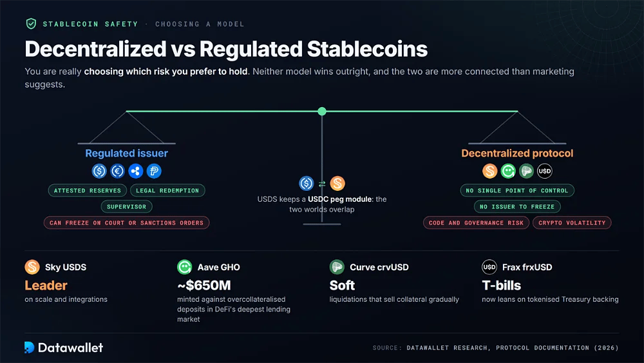Click the Crypto Volatility red tag

pyautogui.click(x=572, y=223)
